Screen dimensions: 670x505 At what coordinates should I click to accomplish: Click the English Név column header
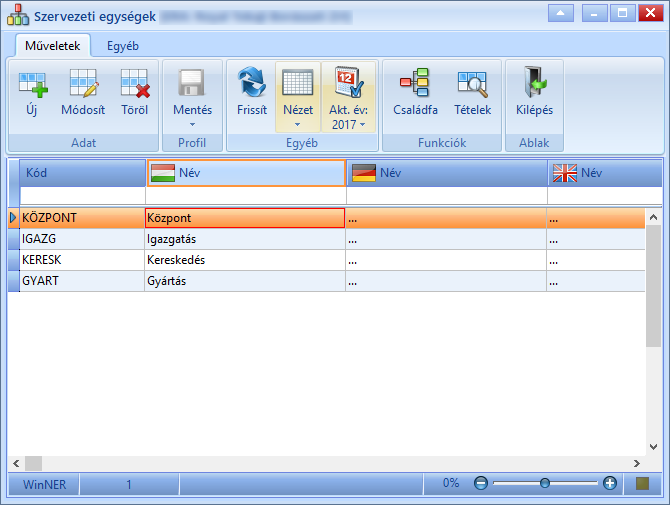coord(605,173)
